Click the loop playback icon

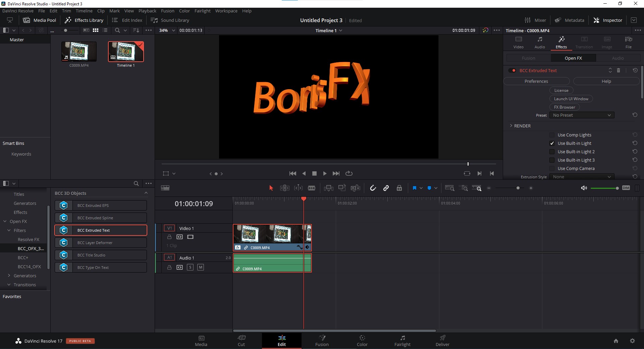(349, 173)
